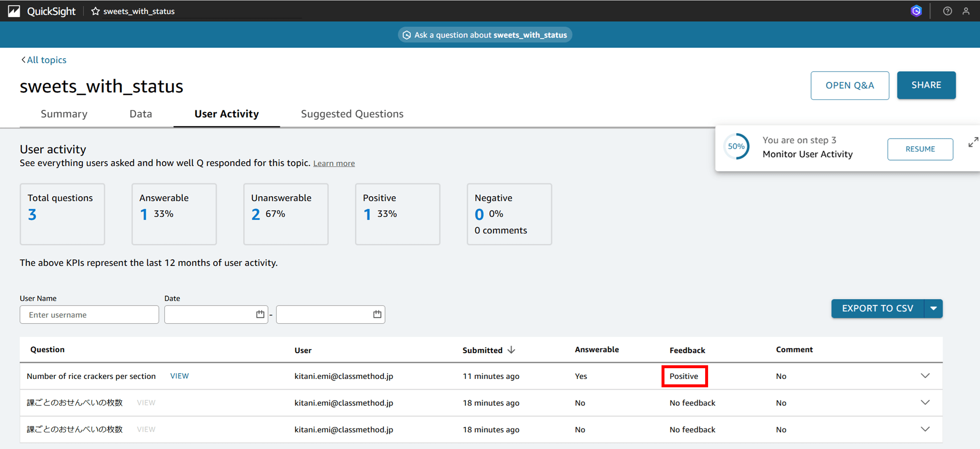980x449 pixels.
Task: Click the Comment column header
Action: [x=794, y=349]
